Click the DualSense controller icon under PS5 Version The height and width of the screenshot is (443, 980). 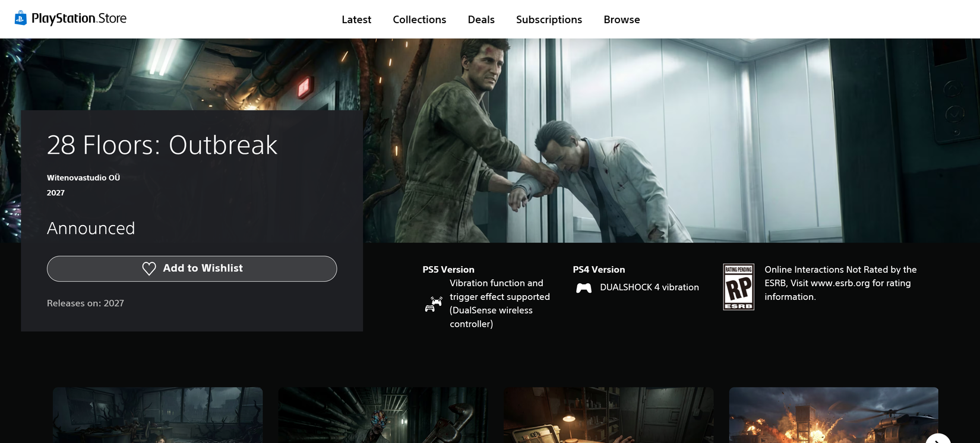point(434,304)
